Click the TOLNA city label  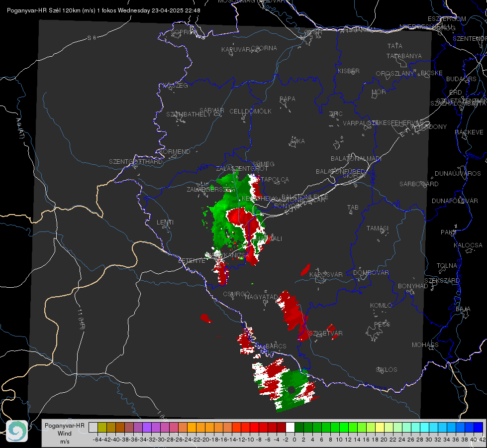click(447, 266)
